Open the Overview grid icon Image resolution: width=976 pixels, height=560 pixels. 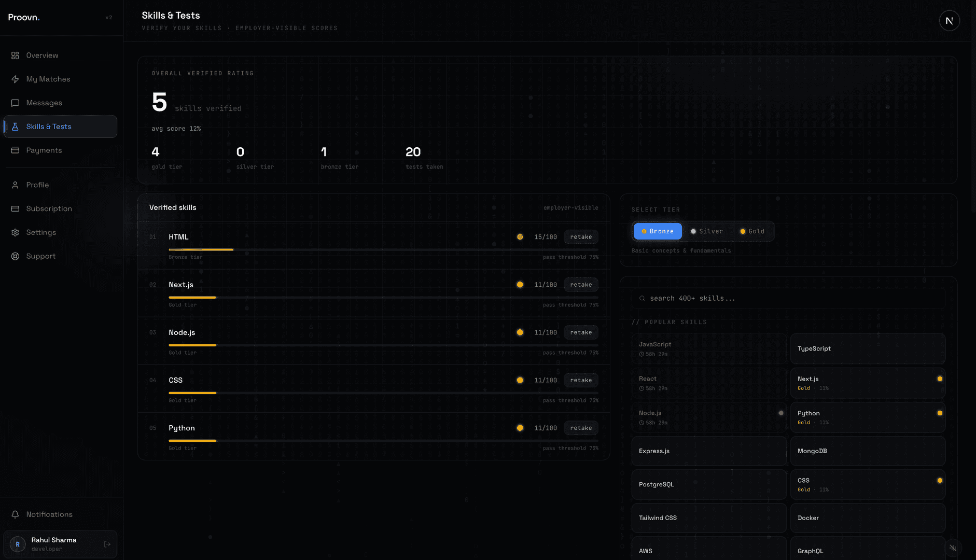click(x=15, y=55)
